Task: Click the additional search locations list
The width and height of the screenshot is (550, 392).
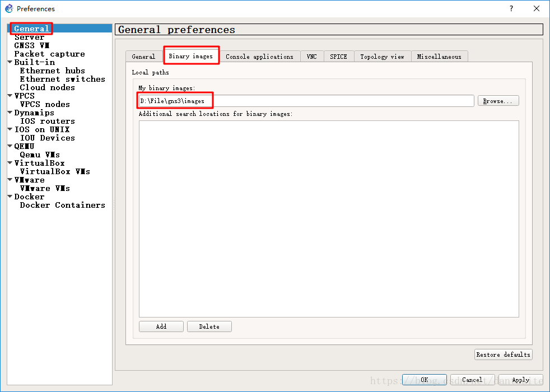Action: coord(329,219)
